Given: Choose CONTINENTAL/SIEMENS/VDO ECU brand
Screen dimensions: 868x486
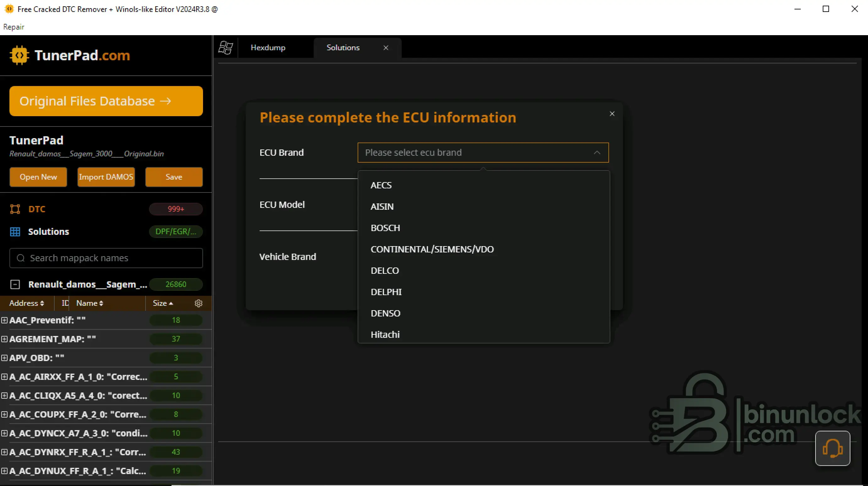Looking at the screenshot, I should pos(484,249).
